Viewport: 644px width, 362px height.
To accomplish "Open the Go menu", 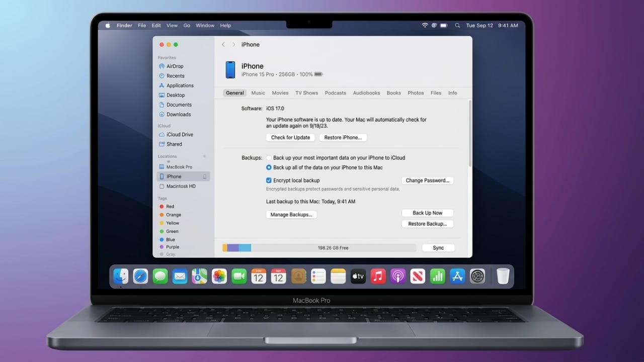I will tap(187, 26).
